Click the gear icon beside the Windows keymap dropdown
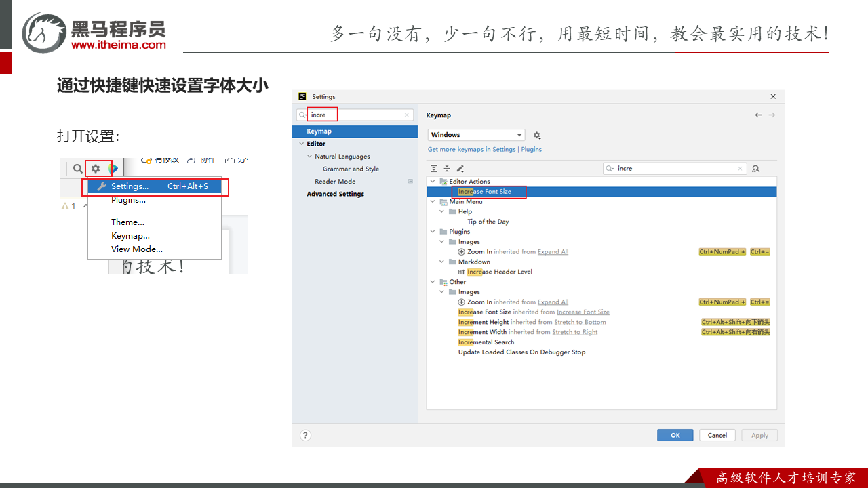This screenshot has height=488, width=868. [537, 136]
